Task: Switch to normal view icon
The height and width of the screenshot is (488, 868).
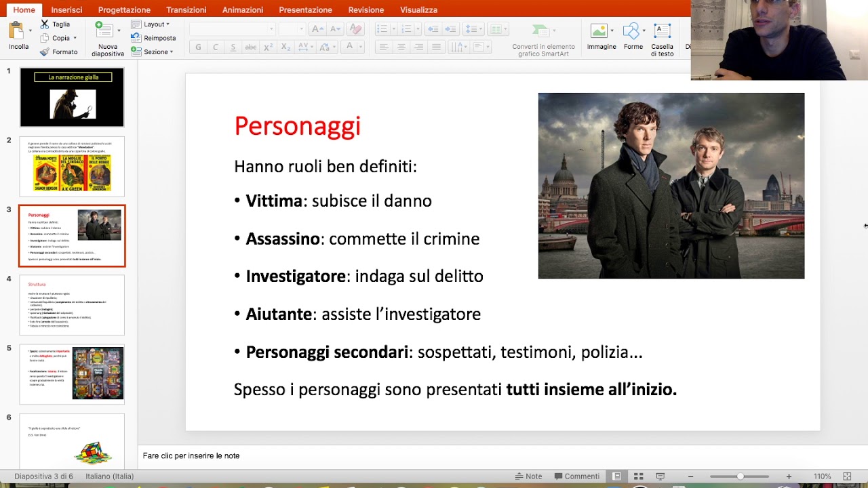Action: coord(616,476)
